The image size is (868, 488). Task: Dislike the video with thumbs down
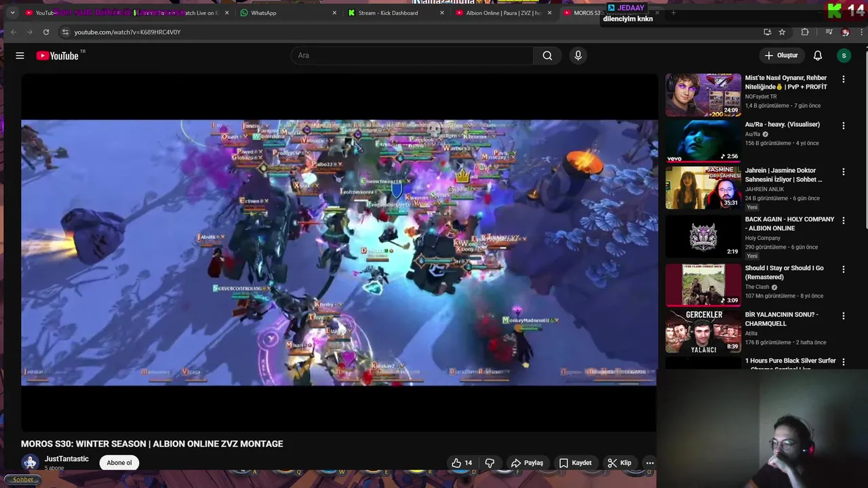[x=490, y=463]
